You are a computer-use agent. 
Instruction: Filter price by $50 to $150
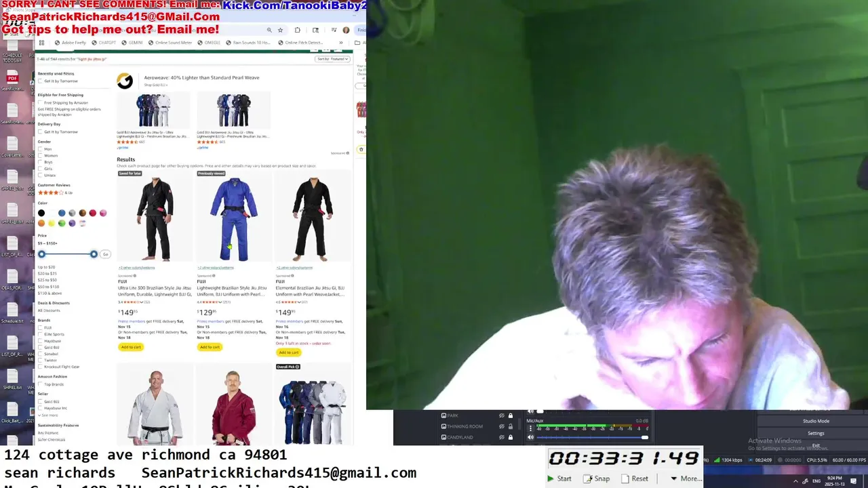[48, 287]
